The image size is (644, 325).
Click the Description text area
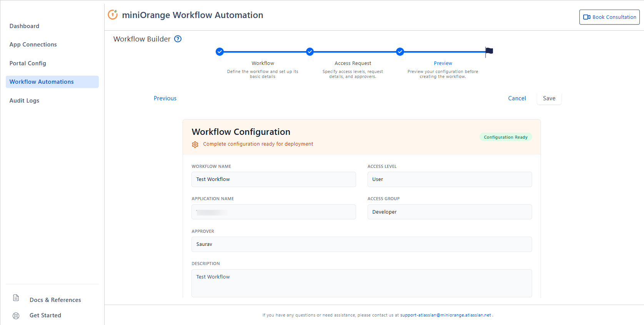362,284
